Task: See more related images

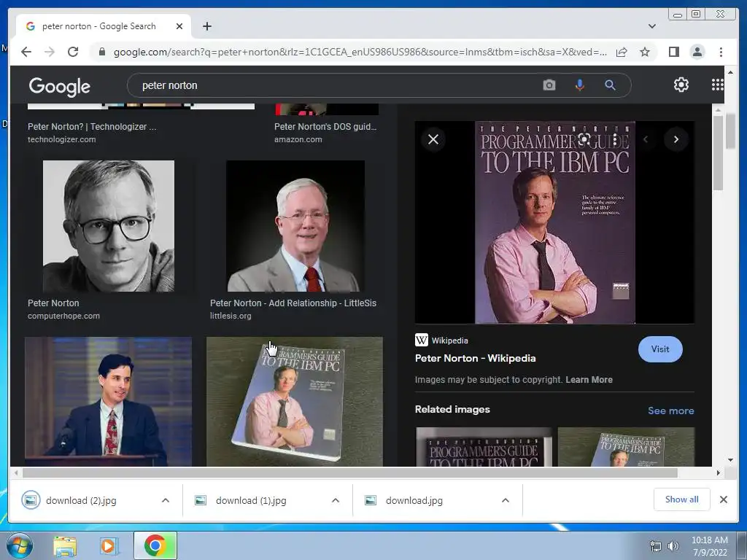Action: click(671, 411)
